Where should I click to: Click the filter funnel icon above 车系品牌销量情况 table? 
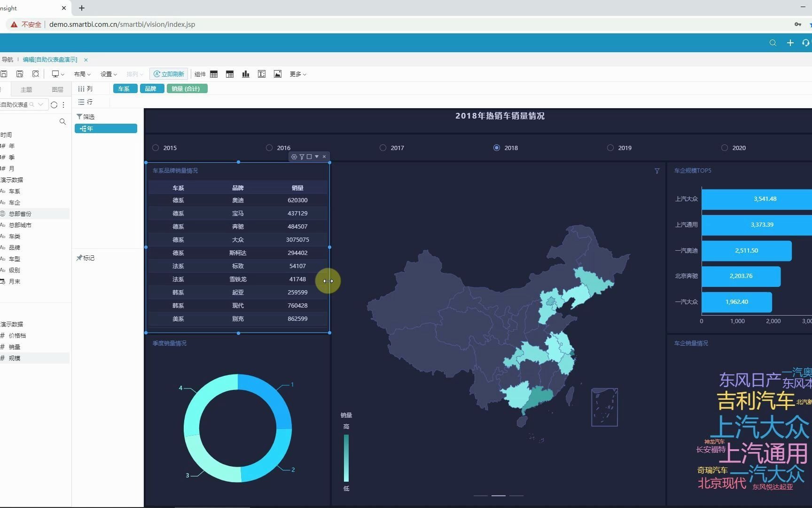302,157
